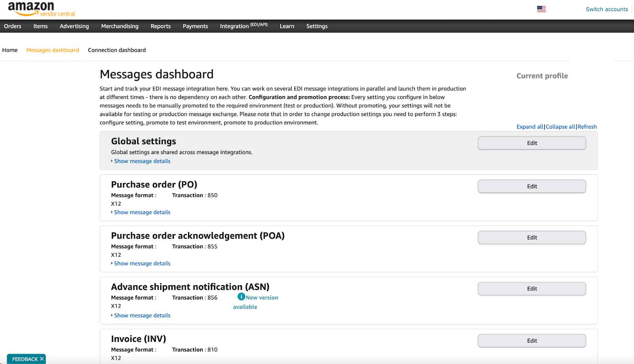Open the Orders menu
The image size is (634, 364).
(13, 26)
